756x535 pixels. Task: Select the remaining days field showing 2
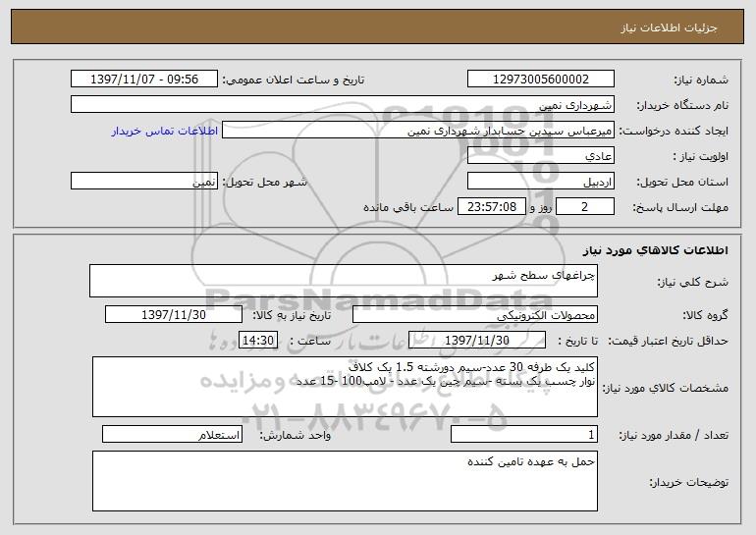585,207
